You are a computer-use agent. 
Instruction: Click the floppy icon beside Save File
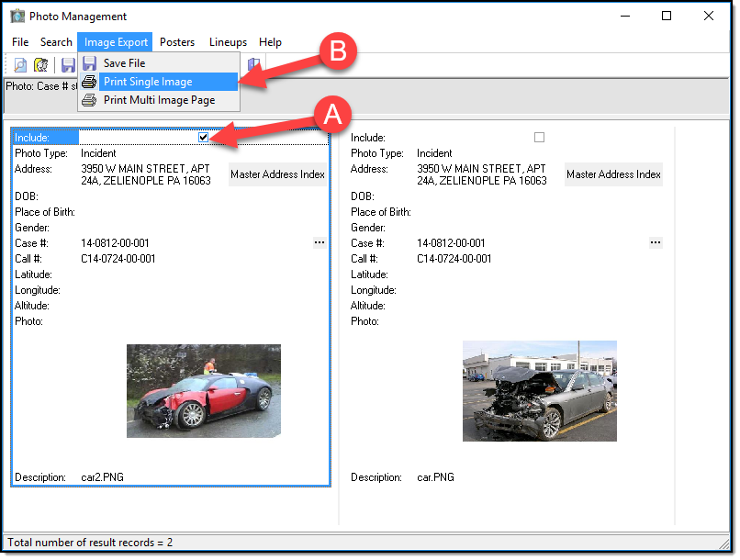tap(89, 63)
